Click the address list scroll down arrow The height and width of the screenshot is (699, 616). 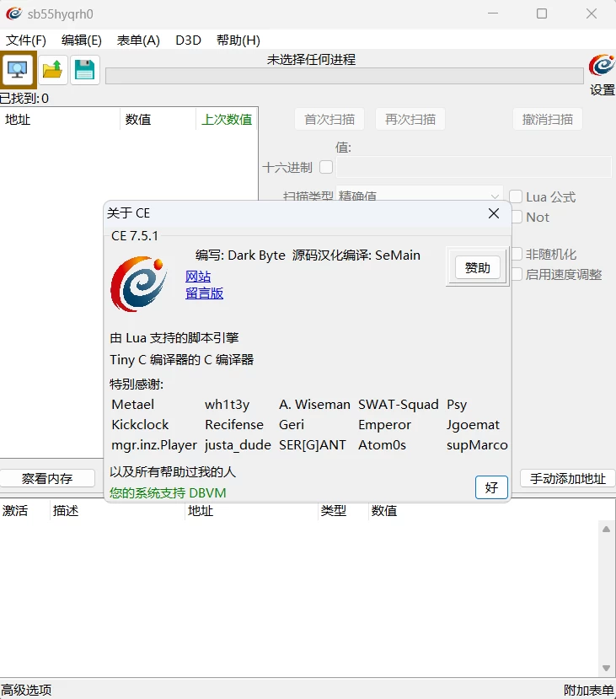click(x=605, y=668)
